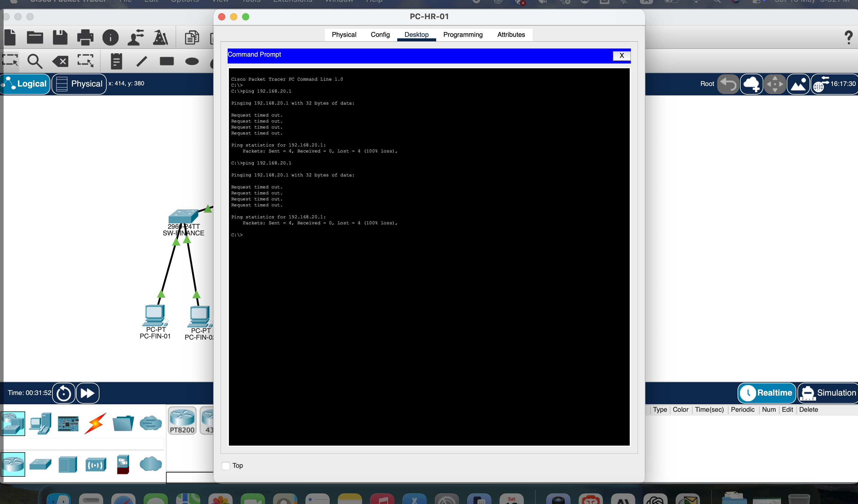Click the Power Cycle Devices button
858x504 pixels.
[64, 393]
